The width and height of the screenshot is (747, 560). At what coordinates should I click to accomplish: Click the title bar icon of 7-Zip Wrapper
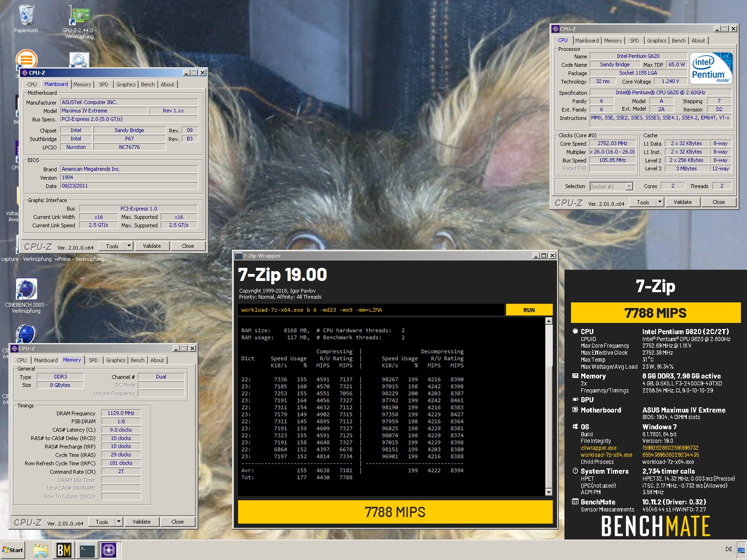[x=239, y=256]
